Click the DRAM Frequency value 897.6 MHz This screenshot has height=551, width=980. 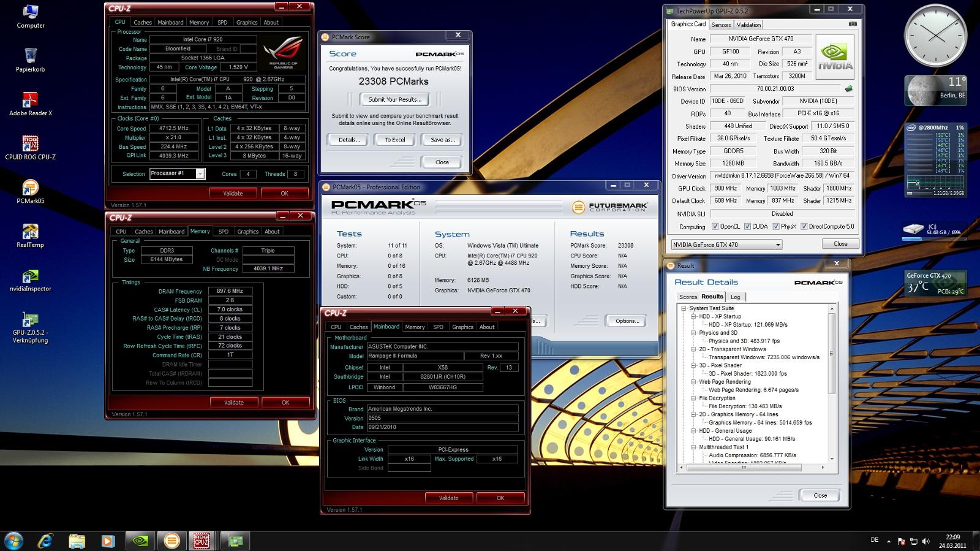point(230,291)
